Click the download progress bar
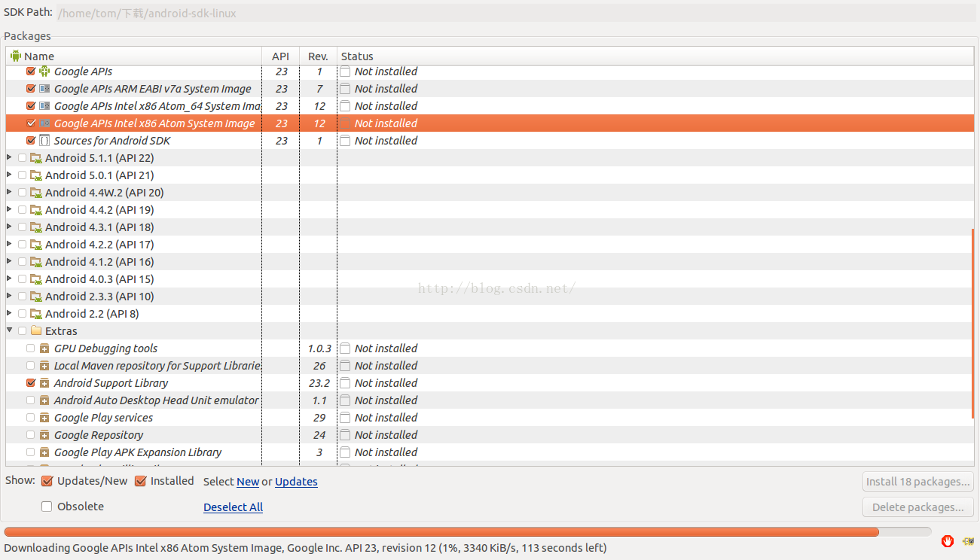Image resolution: width=980 pixels, height=560 pixels. [x=468, y=531]
